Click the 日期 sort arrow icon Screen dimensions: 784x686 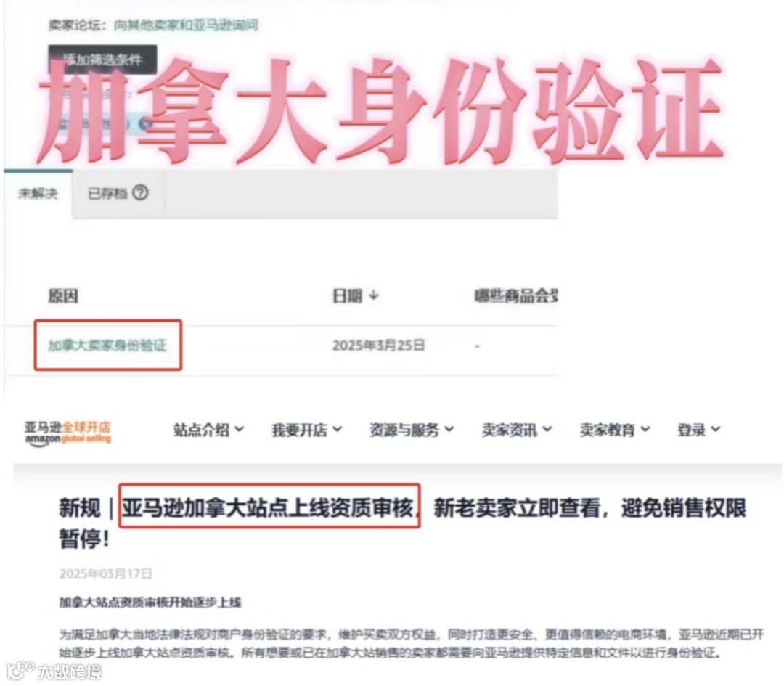click(x=374, y=295)
